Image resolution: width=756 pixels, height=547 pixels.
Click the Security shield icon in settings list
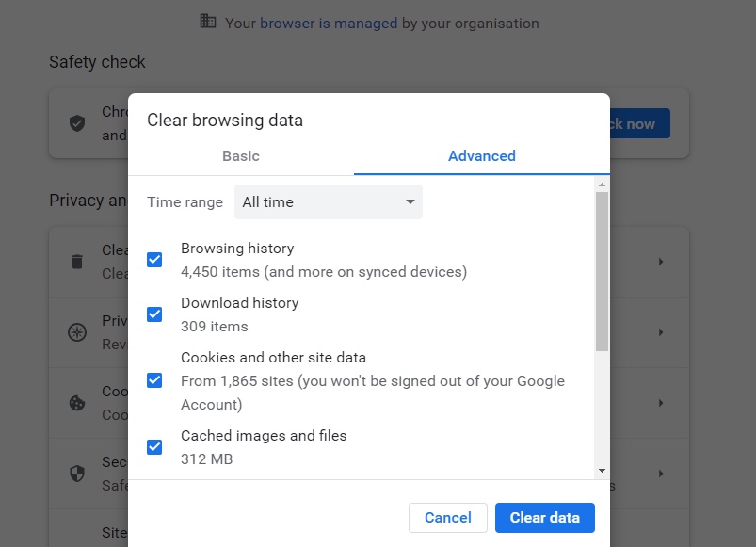click(x=77, y=474)
